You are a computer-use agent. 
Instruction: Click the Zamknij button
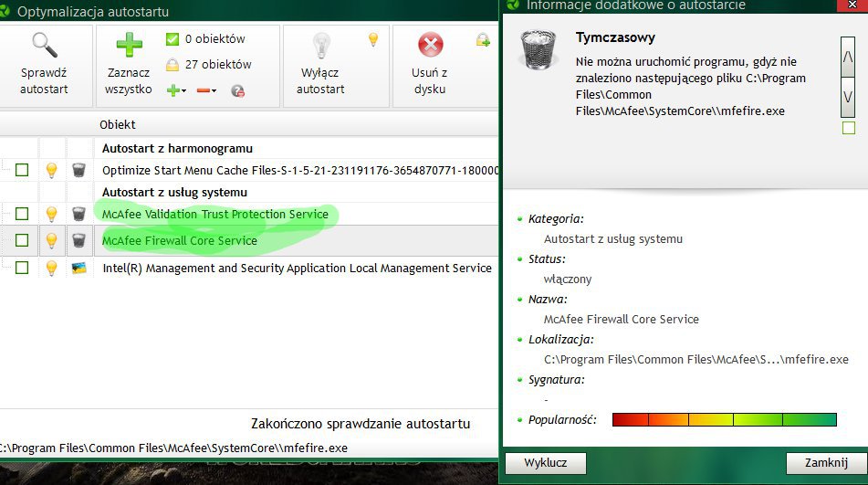[x=826, y=463]
